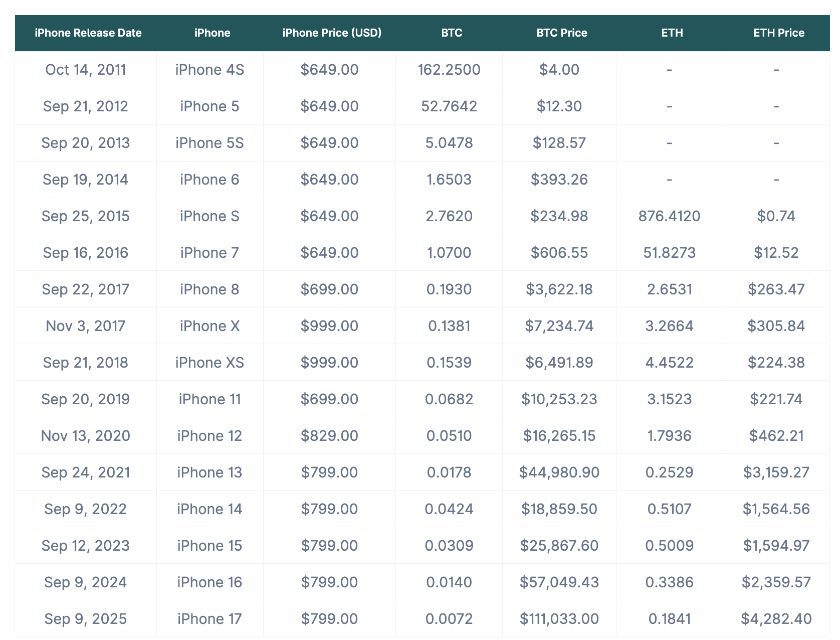840x640 pixels.
Task: Click the $393.26 BTC price cell
Action: (559, 180)
